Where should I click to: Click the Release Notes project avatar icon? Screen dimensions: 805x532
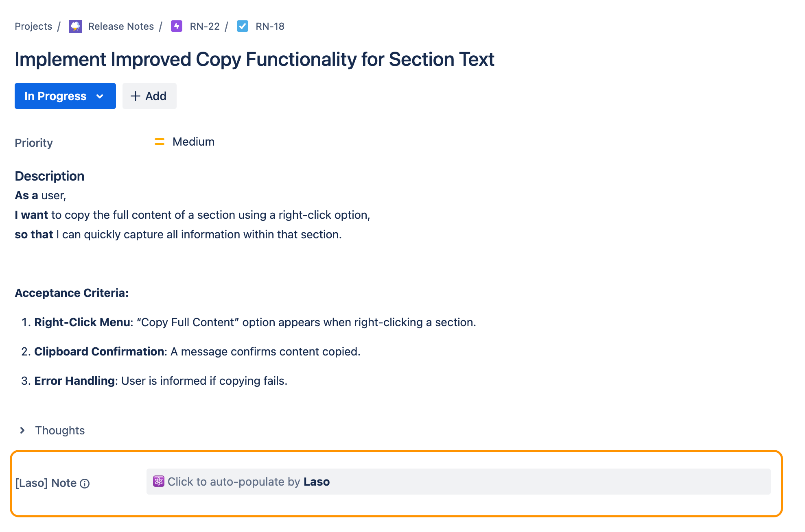point(75,26)
